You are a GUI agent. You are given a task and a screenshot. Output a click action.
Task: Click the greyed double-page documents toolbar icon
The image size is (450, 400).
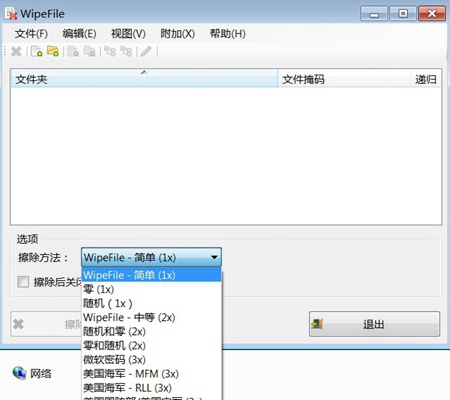(89, 51)
